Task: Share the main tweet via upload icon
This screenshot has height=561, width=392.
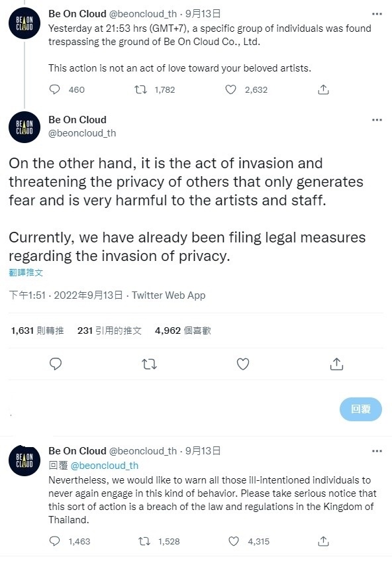Action: (x=336, y=364)
